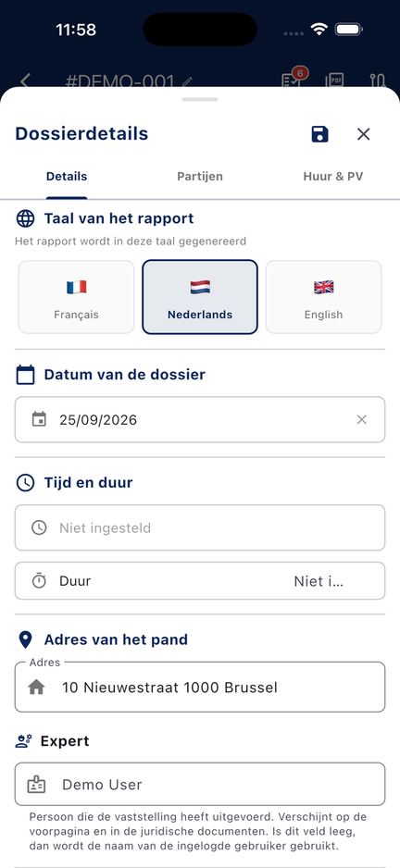The width and height of the screenshot is (400, 868).
Task: Close the Dossierdetails sheet
Action: click(x=364, y=134)
